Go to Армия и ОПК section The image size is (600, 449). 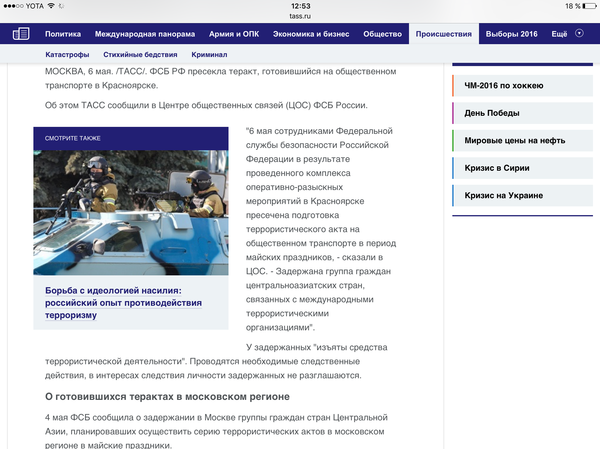[234, 34]
